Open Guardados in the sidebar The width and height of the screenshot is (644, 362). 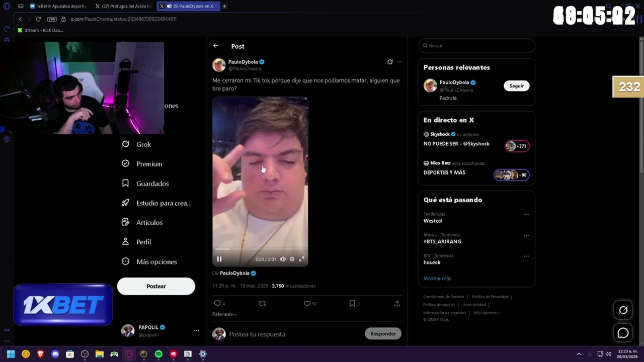pyautogui.click(x=145, y=184)
